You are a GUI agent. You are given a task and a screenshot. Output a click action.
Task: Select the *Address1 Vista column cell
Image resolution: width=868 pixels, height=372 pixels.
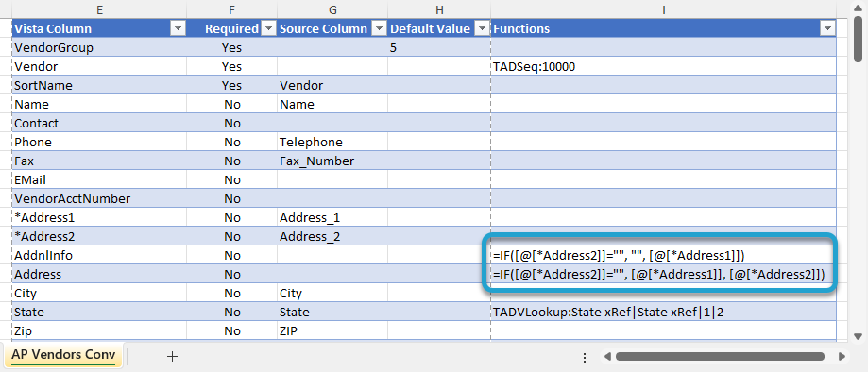coord(99,217)
